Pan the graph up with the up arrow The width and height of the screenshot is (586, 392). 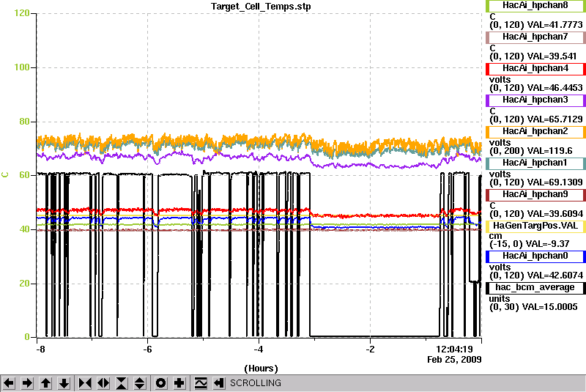(45, 383)
